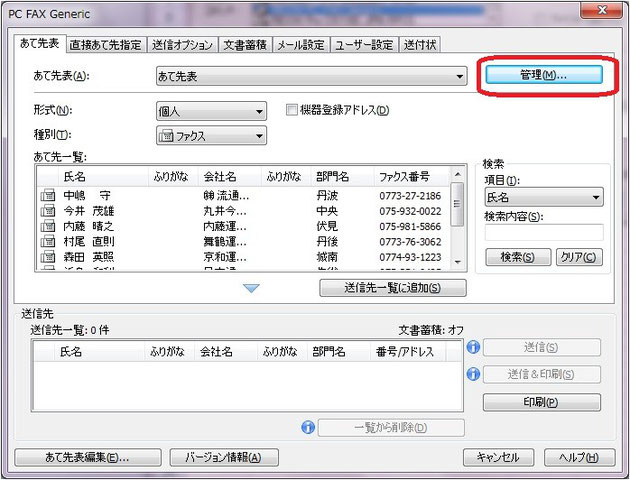
Task: Click 番号/アドレス header in recipient list
Action: (x=407, y=352)
